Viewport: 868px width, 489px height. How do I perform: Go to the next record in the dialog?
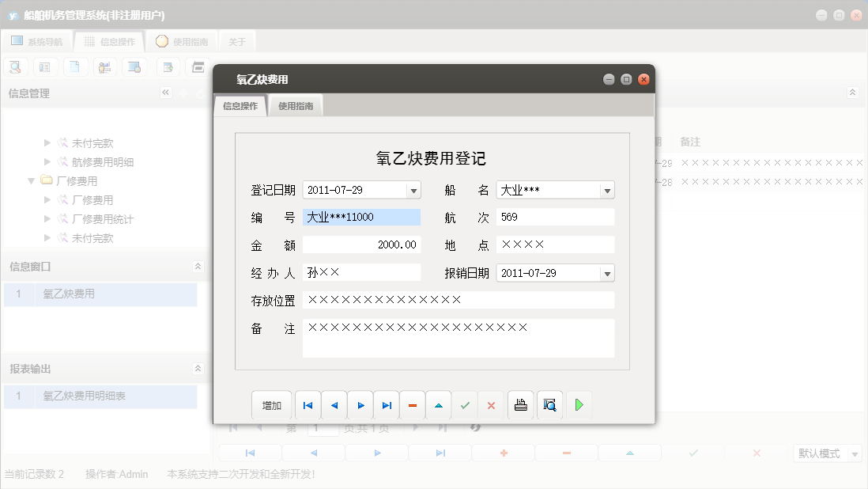tap(360, 404)
